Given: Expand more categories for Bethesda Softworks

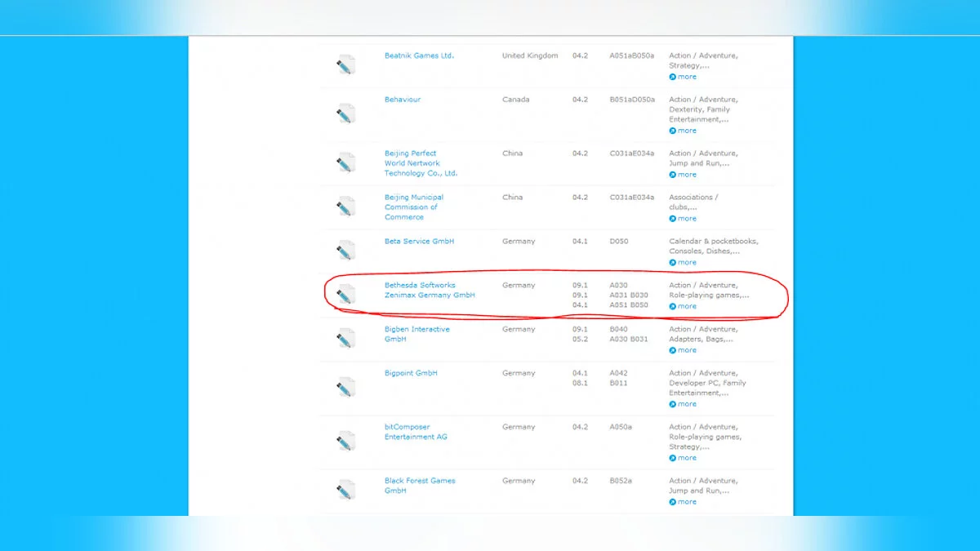Looking at the screenshot, I should coord(683,307).
